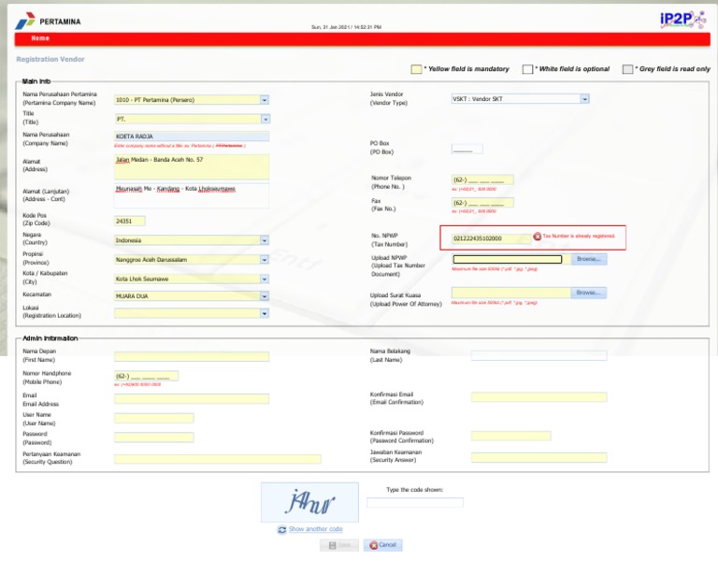718x588 pixels.
Task: Expand the Jenis Vendor type dropdown
Action: 584,99
